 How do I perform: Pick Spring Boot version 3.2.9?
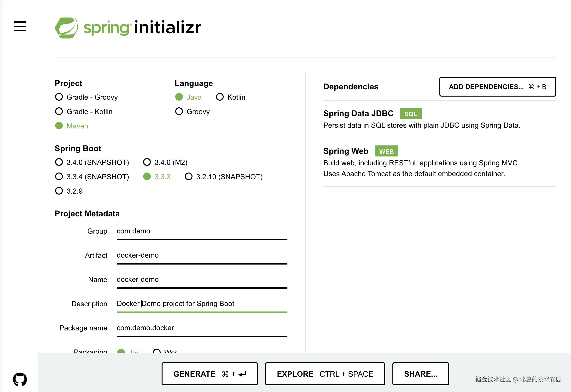coord(59,191)
